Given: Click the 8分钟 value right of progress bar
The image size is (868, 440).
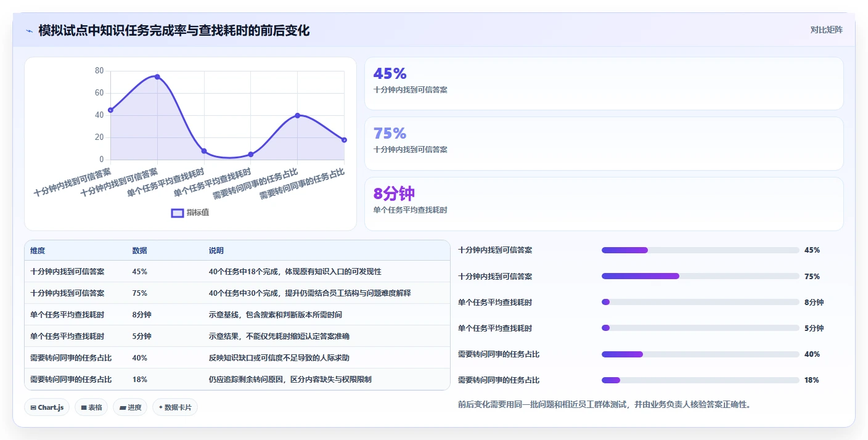Looking at the screenshot, I should [814, 303].
